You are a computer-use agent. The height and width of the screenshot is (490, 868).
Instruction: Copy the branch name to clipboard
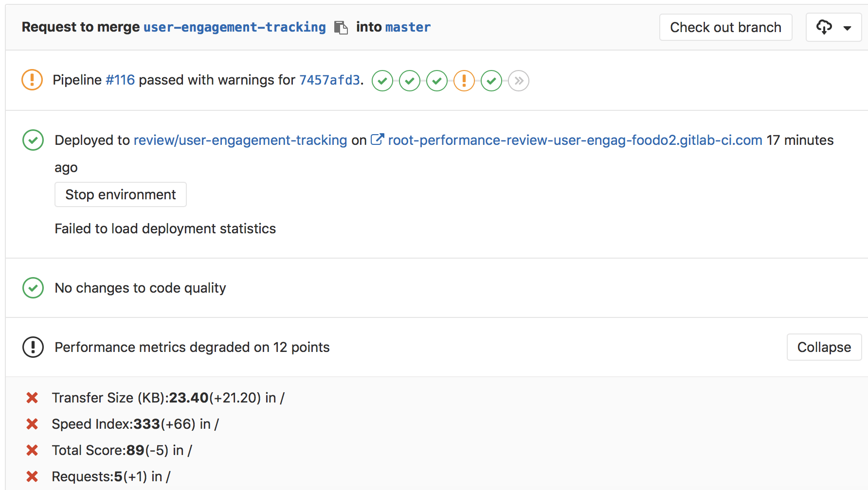(x=341, y=28)
